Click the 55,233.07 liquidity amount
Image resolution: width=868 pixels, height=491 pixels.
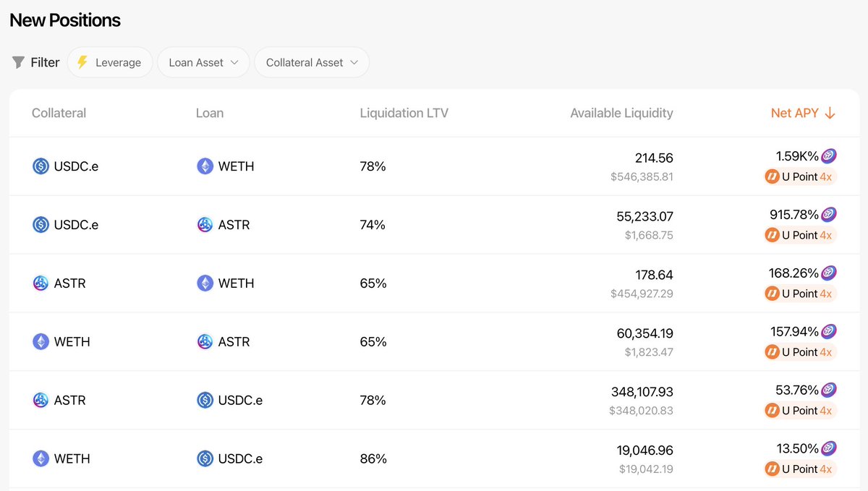click(x=644, y=216)
